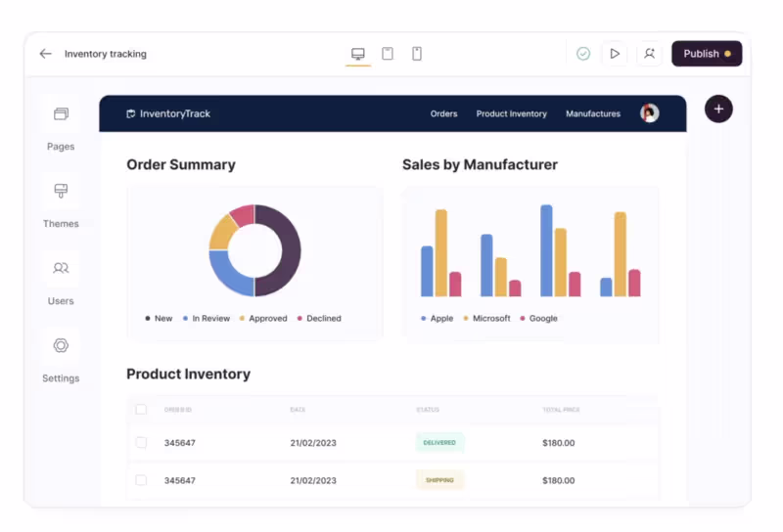The image size is (783, 532).
Task: Switch to tablet preview mode
Action: (x=388, y=54)
